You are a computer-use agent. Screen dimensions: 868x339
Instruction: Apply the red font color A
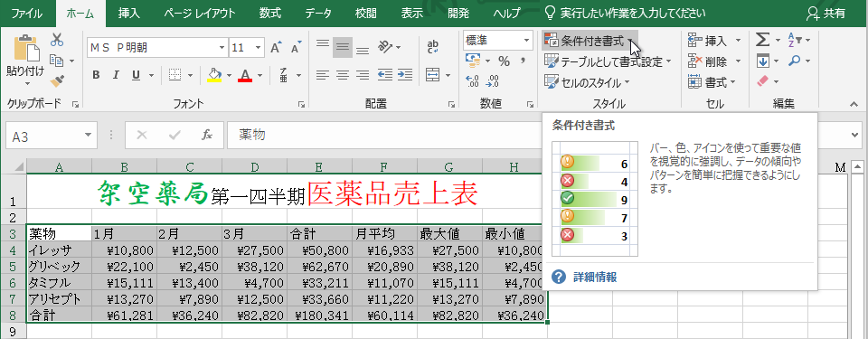point(245,75)
